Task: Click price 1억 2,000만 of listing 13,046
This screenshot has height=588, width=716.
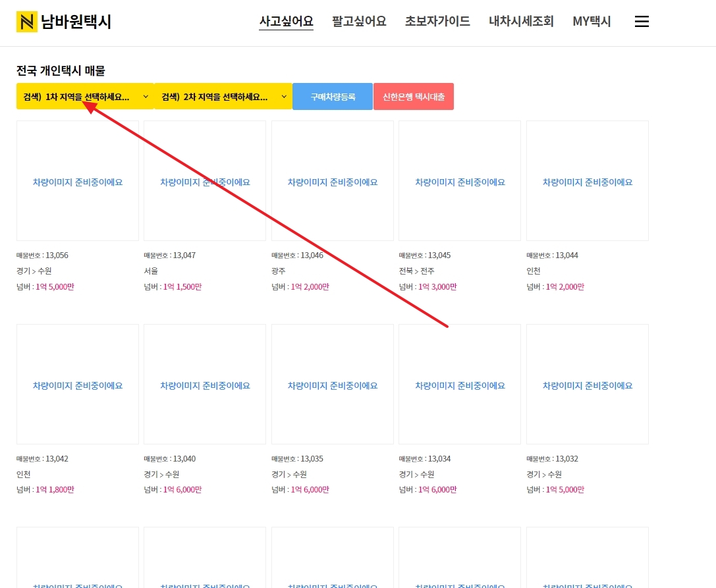Action: (310, 286)
